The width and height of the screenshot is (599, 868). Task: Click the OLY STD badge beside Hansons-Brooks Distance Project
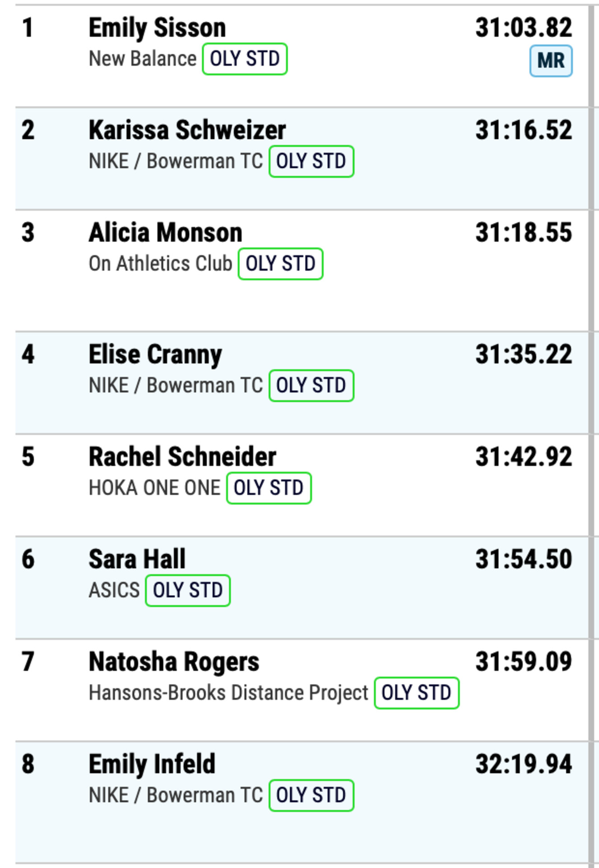coord(417,693)
